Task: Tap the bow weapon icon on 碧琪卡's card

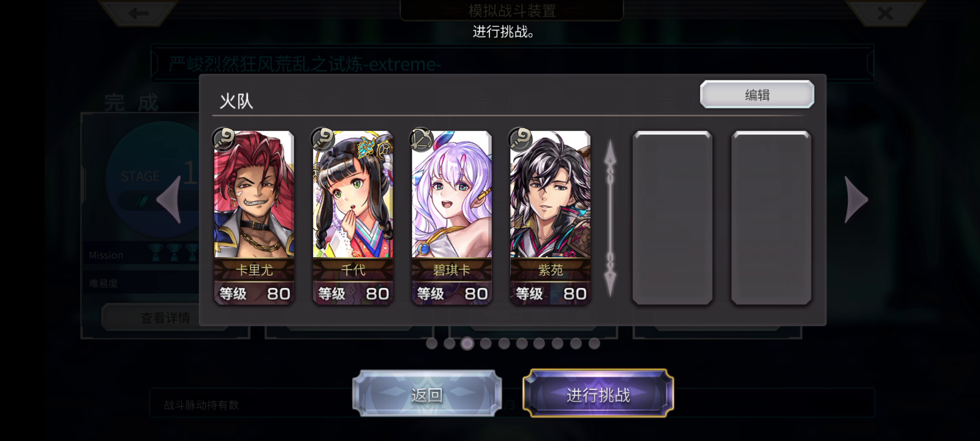Action: point(421,139)
